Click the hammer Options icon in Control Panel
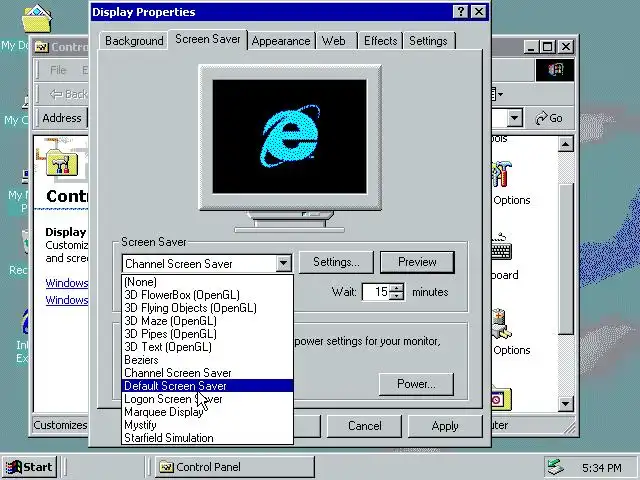640x480 pixels. click(502, 174)
